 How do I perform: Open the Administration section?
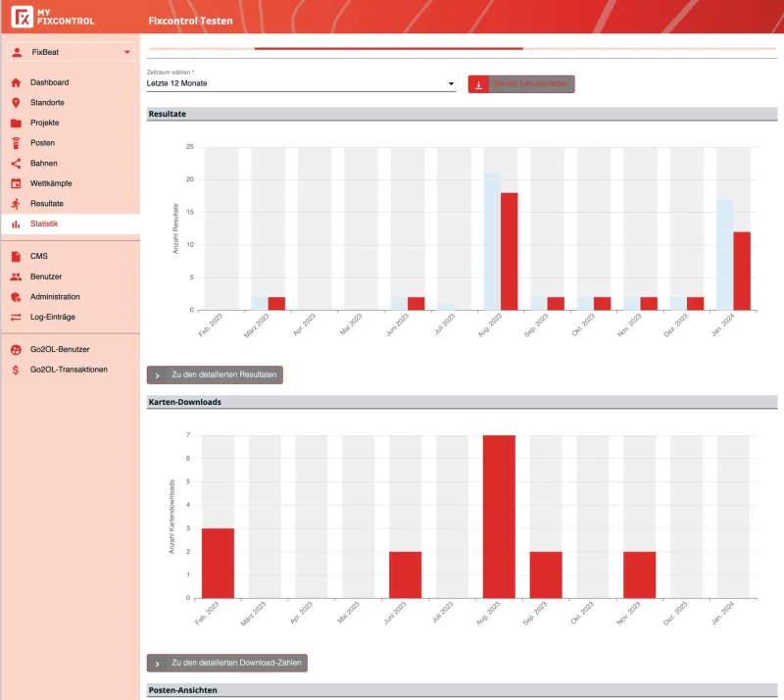pos(71,297)
